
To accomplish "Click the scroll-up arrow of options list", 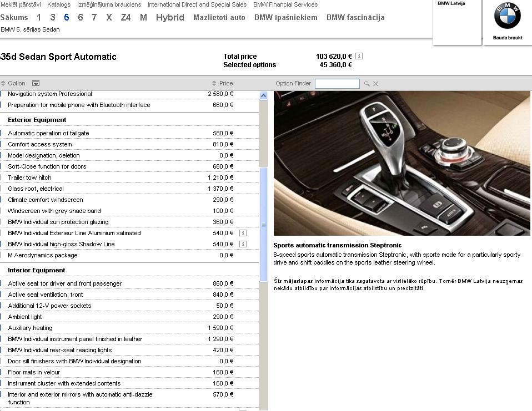I will click(263, 95).
